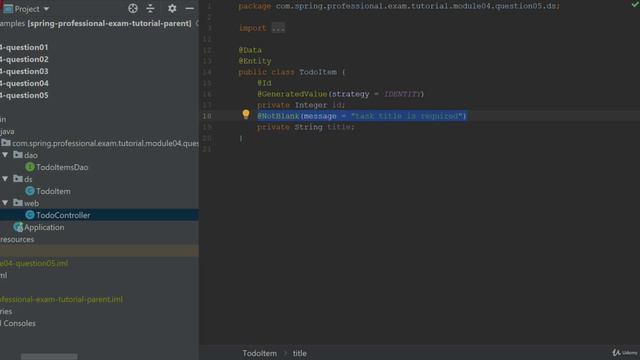Select spring-professional-exam-tutorial-parent root
This screenshot has height=360, width=640.
109,23
